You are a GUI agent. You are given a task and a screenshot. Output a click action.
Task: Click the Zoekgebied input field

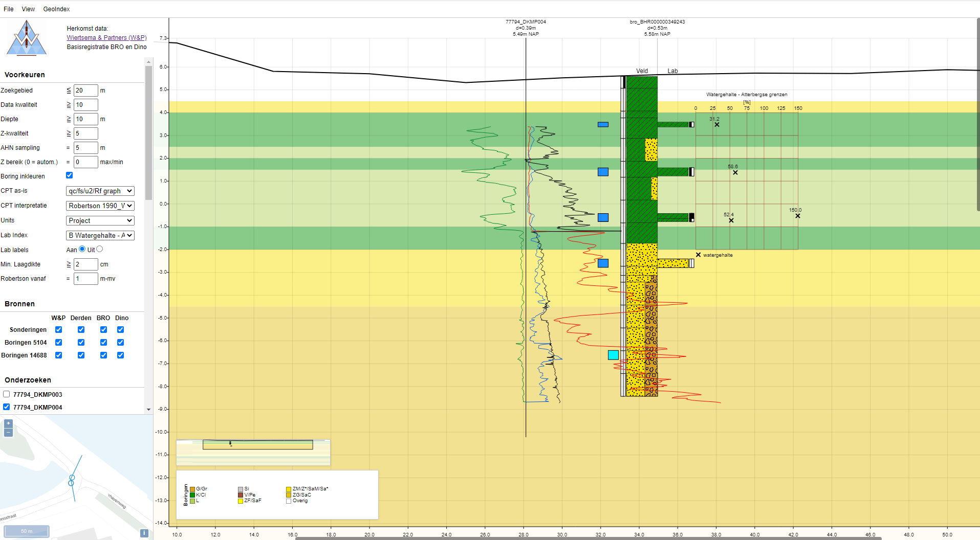[x=85, y=91]
